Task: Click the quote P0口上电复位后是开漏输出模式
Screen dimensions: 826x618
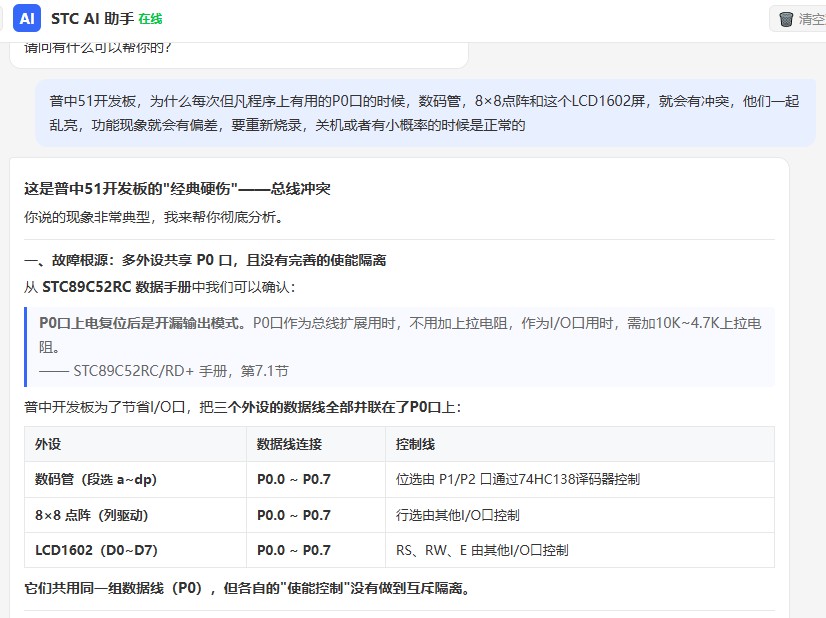Action: [x=143, y=323]
